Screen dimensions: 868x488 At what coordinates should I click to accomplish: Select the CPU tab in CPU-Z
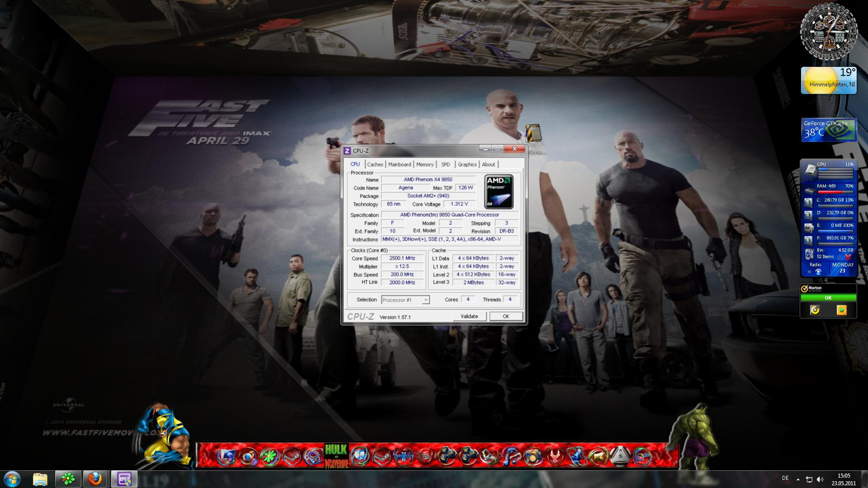(355, 164)
